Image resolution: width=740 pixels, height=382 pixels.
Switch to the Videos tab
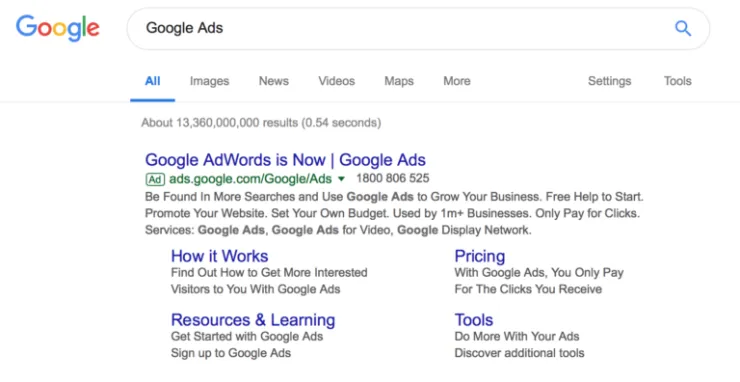point(336,81)
